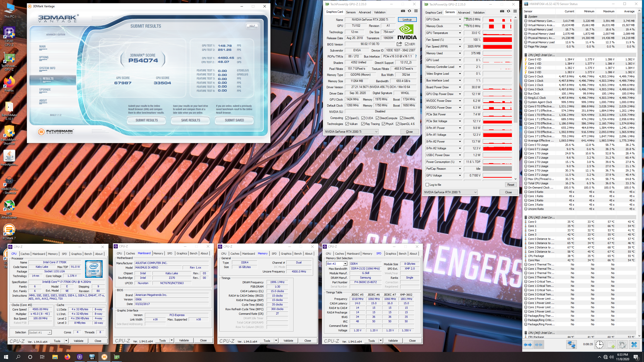
Task: Open the Caches tab in the CPU-Z CPU window
Action: pyautogui.click(x=25, y=254)
